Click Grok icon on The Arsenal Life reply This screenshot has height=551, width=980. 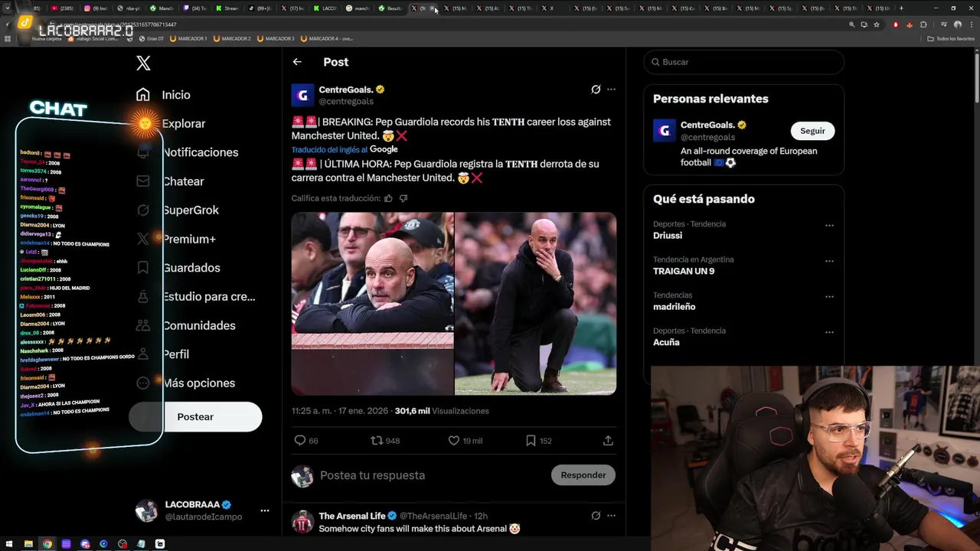596,516
